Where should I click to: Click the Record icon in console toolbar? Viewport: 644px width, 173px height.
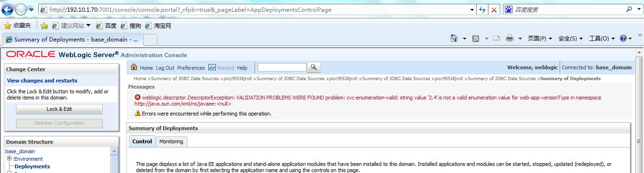point(212,67)
